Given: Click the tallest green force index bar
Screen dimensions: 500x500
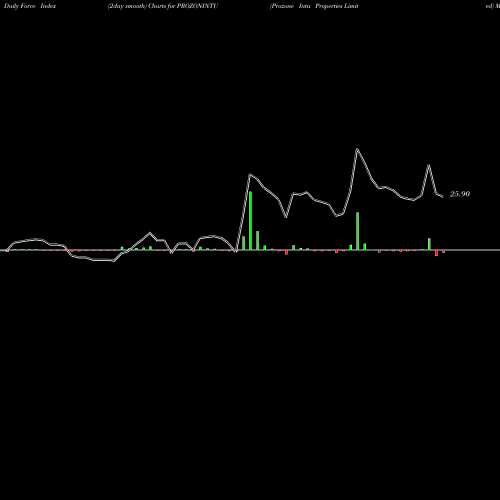Looking at the screenshot, I should pyautogui.click(x=250, y=220).
